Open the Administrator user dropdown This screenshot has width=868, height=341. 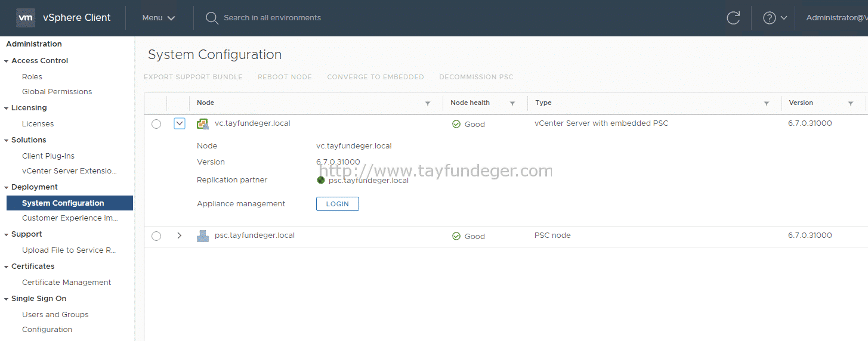(x=837, y=18)
